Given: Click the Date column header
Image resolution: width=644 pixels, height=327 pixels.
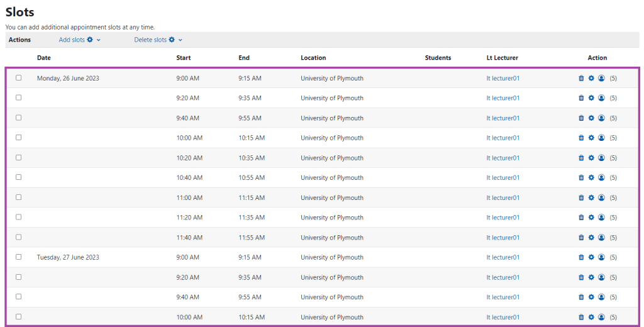Looking at the screenshot, I should pyautogui.click(x=44, y=57).
